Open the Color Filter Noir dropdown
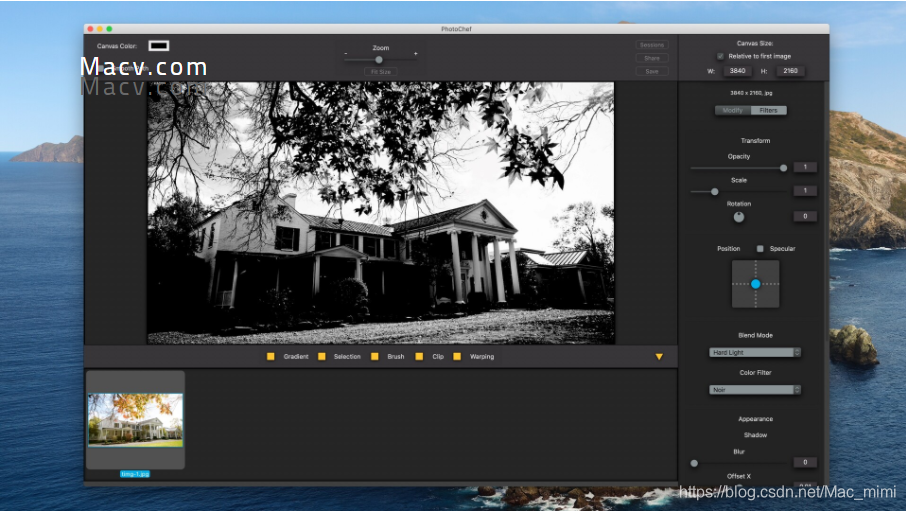The image size is (906, 511). 755,390
